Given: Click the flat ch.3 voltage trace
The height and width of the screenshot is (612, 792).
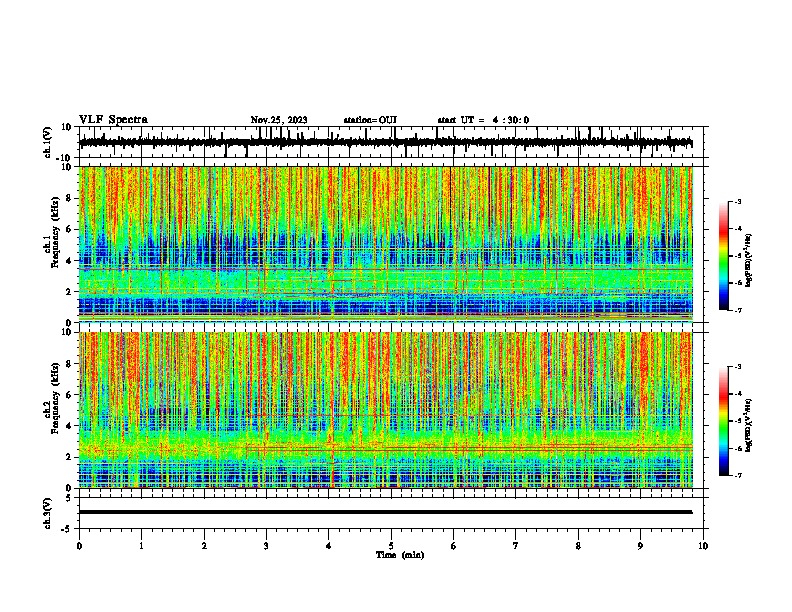Looking at the screenshot, I should 385,512.
